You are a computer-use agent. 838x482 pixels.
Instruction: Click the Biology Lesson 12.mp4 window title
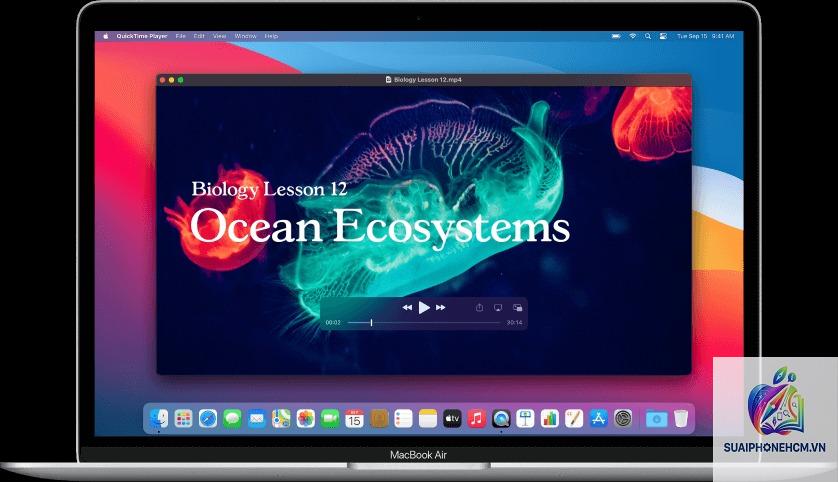click(x=428, y=80)
